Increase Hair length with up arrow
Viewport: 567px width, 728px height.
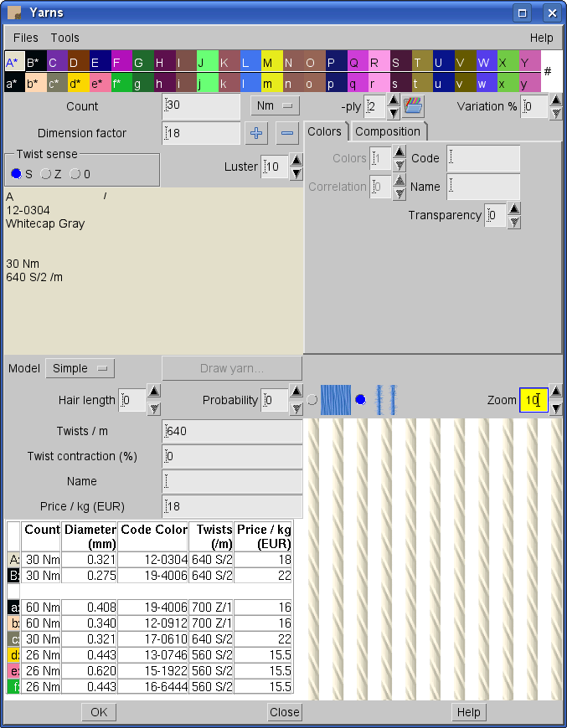click(154, 392)
